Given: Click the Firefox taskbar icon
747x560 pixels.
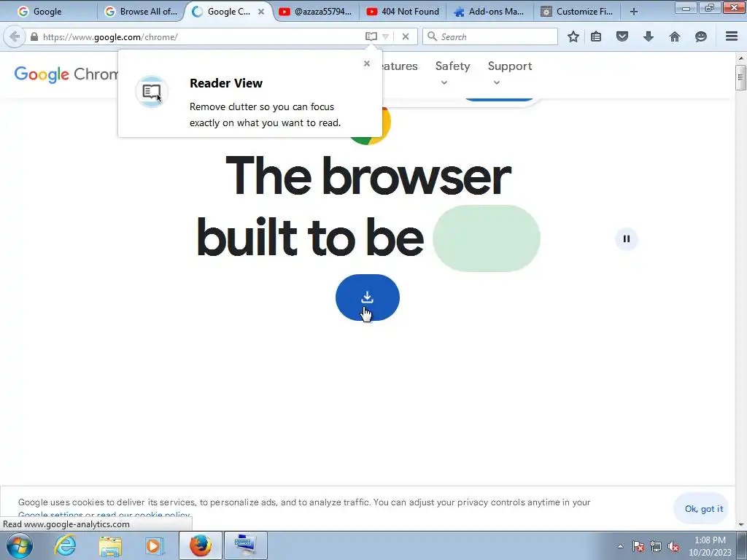Looking at the screenshot, I should 201,545.
